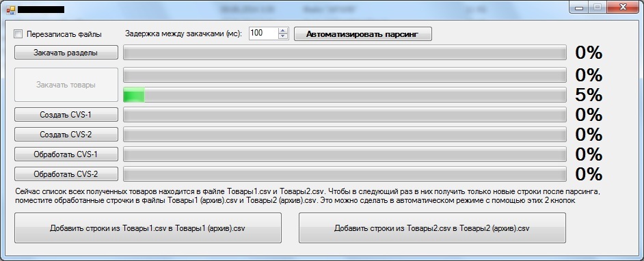Click the Автоматизировать парсинг button

click(362, 34)
